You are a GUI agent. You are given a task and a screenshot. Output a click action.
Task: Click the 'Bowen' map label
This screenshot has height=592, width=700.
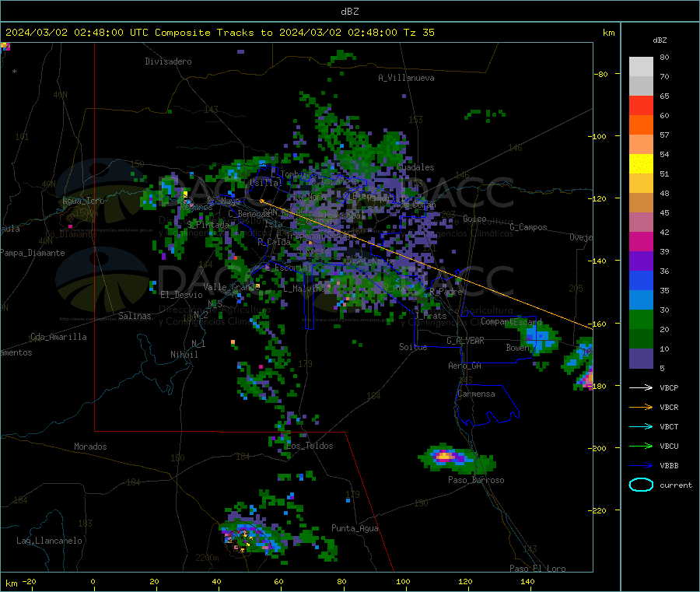pyautogui.click(x=518, y=347)
